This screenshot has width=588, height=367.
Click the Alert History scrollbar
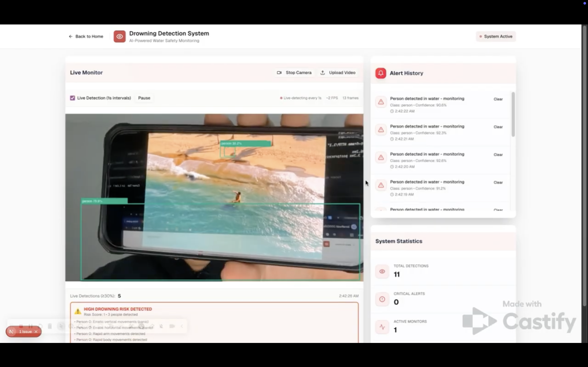pos(513,114)
